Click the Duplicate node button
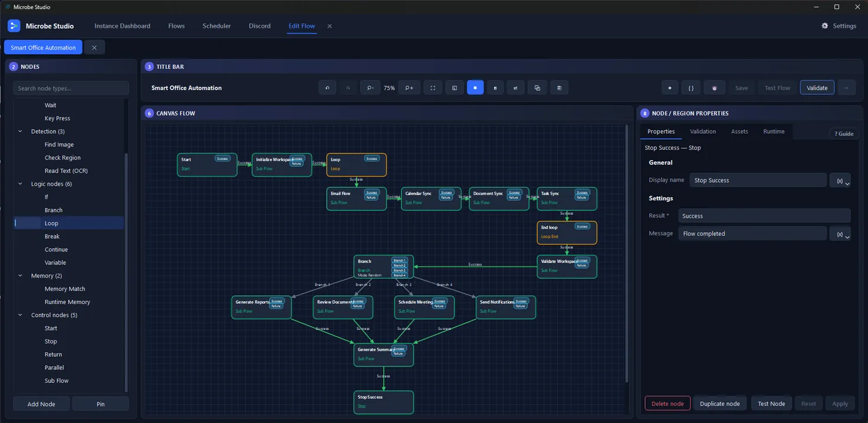 pos(720,404)
